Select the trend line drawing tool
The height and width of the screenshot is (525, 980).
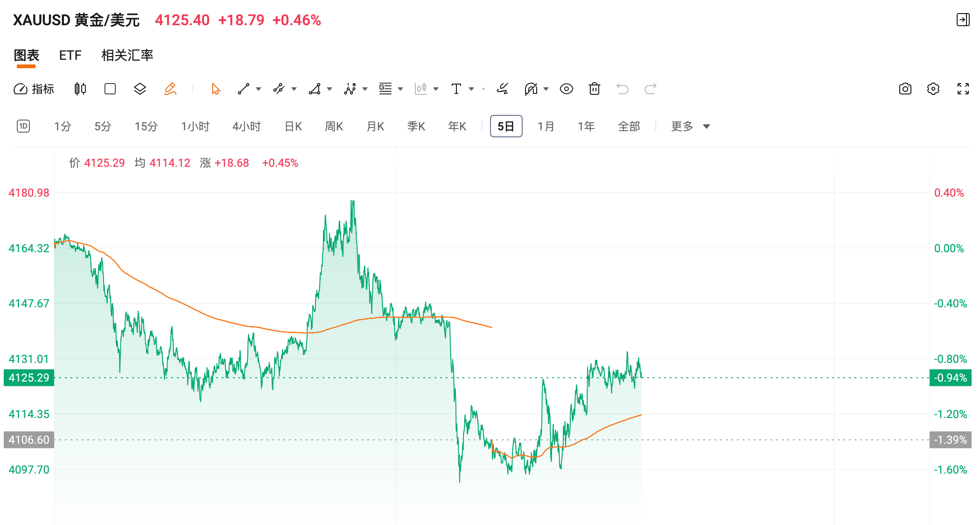244,89
